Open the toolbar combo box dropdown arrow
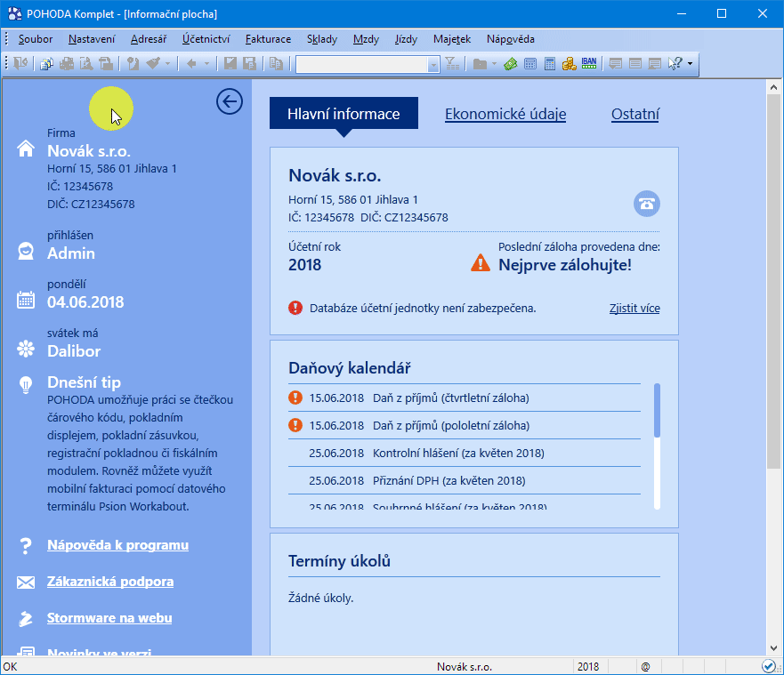Screen dimensions: 784x675 (433, 64)
